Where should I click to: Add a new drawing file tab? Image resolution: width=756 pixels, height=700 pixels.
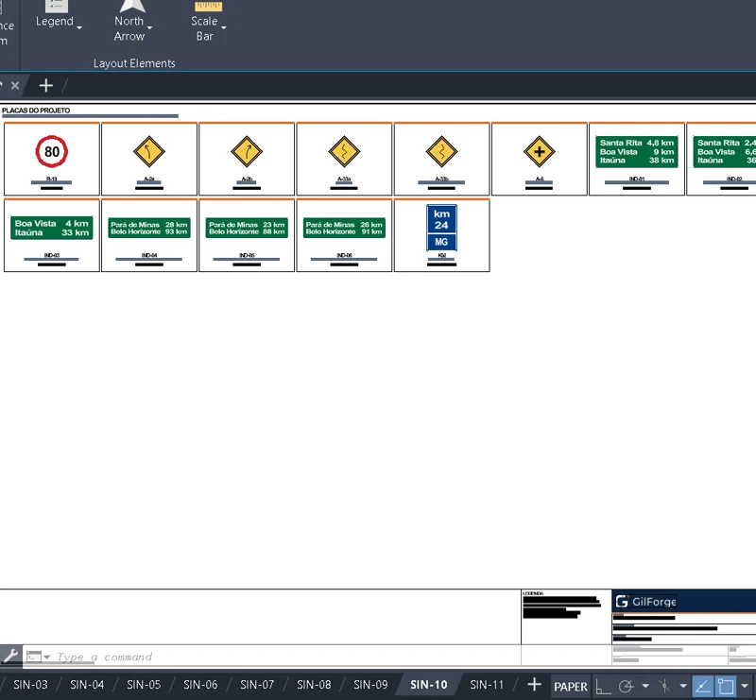pyautogui.click(x=45, y=85)
